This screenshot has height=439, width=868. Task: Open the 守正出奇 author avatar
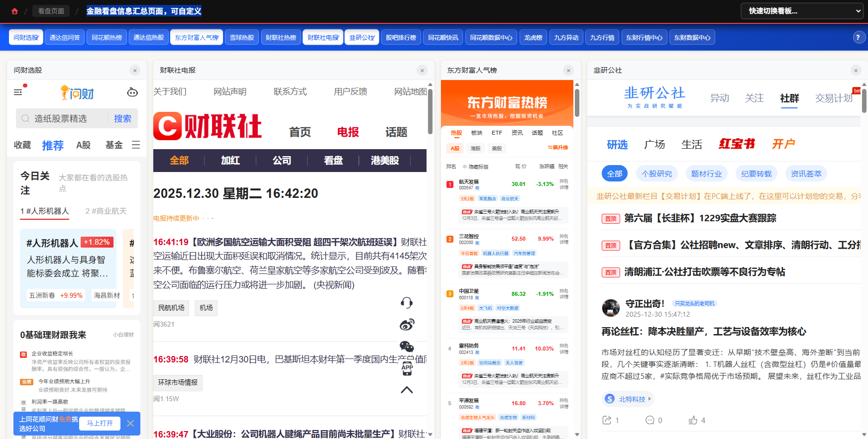(x=611, y=308)
